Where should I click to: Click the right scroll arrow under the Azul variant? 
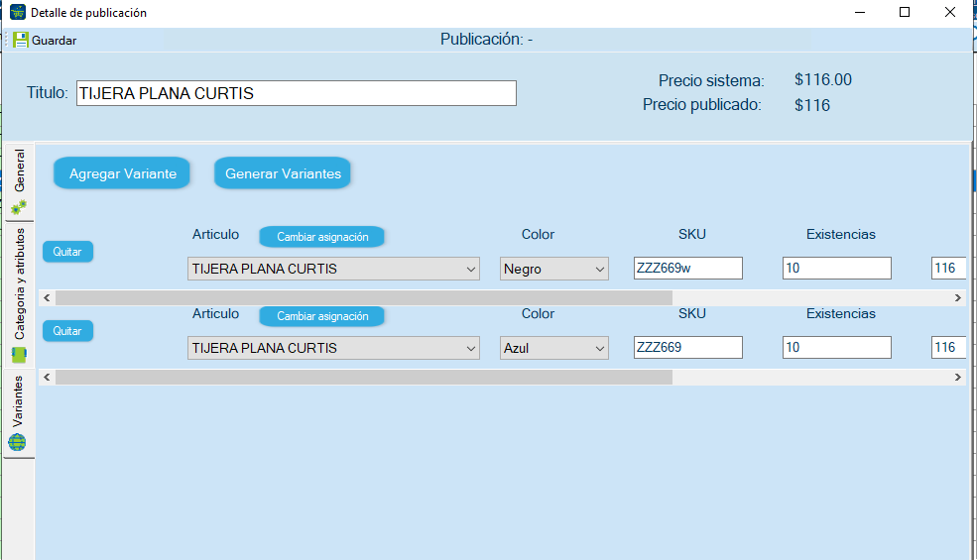(958, 377)
